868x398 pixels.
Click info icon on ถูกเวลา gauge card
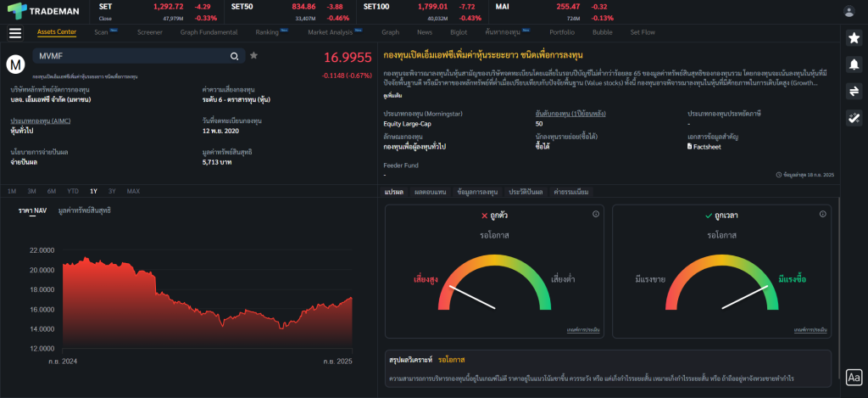(821, 214)
